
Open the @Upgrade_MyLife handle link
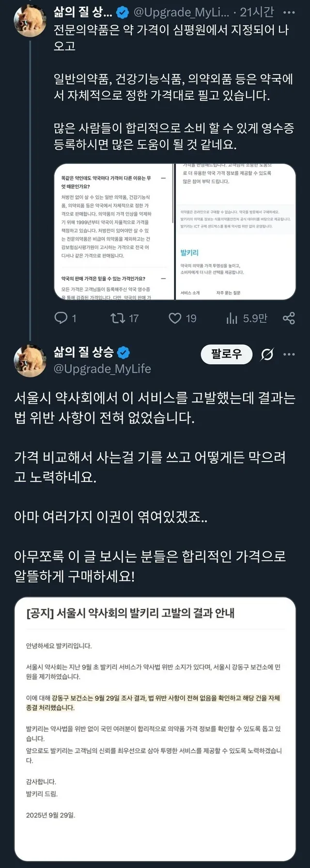tap(102, 369)
